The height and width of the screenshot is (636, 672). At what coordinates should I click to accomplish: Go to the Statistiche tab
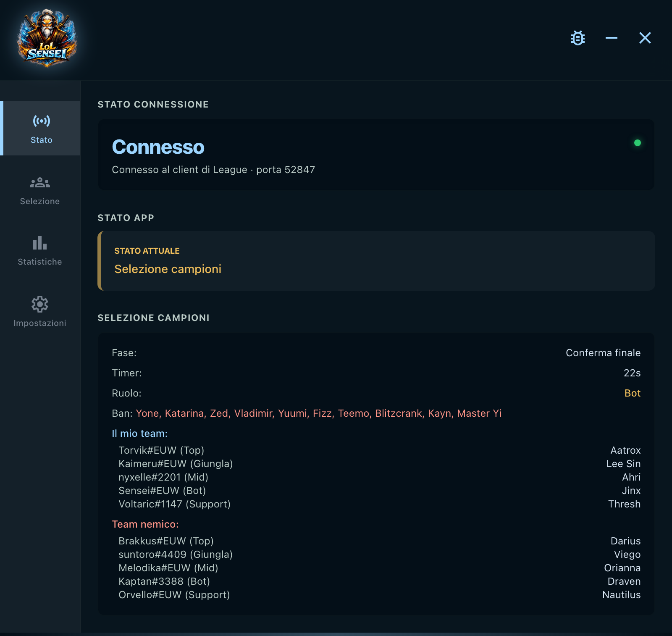(x=40, y=251)
